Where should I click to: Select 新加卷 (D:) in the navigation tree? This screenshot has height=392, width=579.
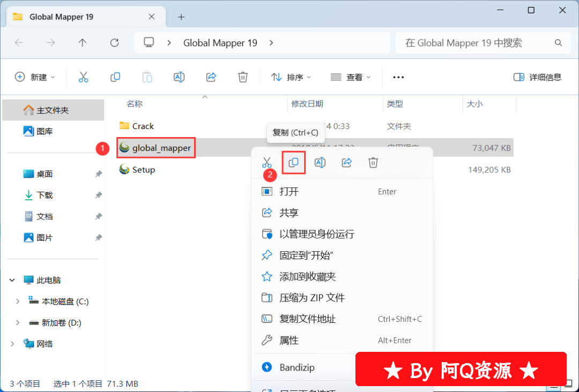click(61, 323)
